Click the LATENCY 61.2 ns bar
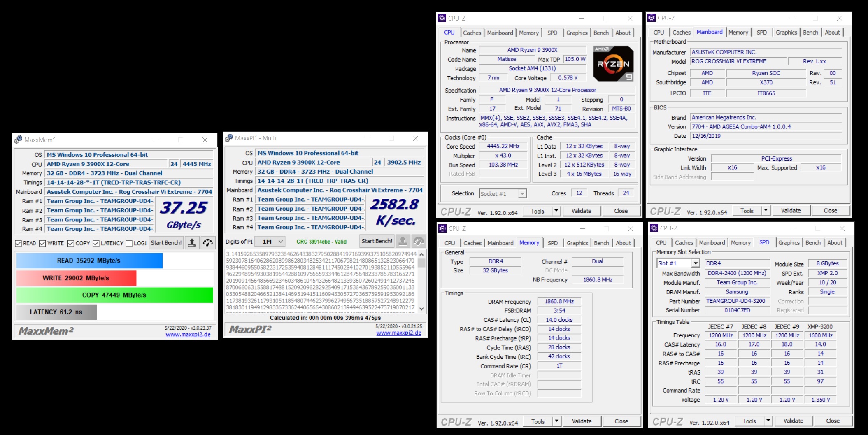The height and width of the screenshot is (435, 868). [56, 312]
